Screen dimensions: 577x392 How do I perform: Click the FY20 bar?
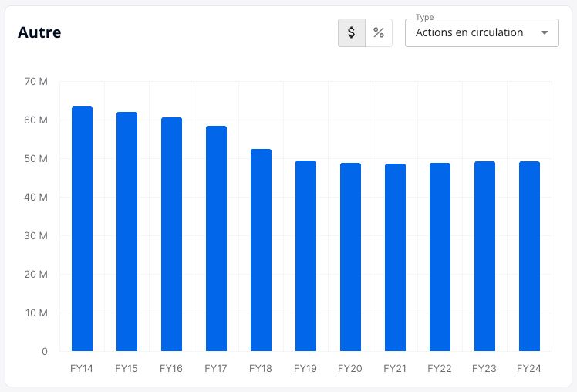click(x=351, y=256)
